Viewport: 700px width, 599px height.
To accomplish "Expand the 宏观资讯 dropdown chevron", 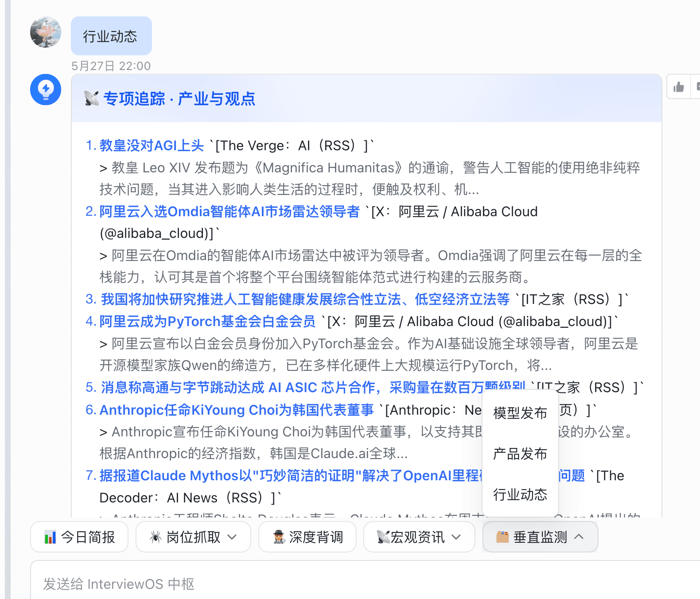I will [456, 537].
